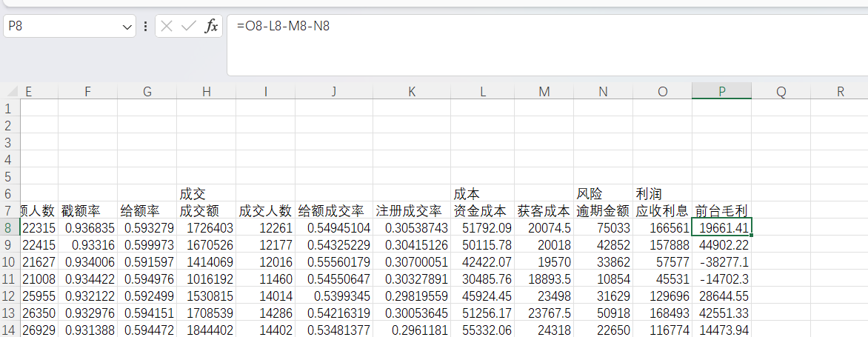Image resolution: width=868 pixels, height=337 pixels.
Task: Click the Cancel X formula button
Action: [x=167, y=27]
